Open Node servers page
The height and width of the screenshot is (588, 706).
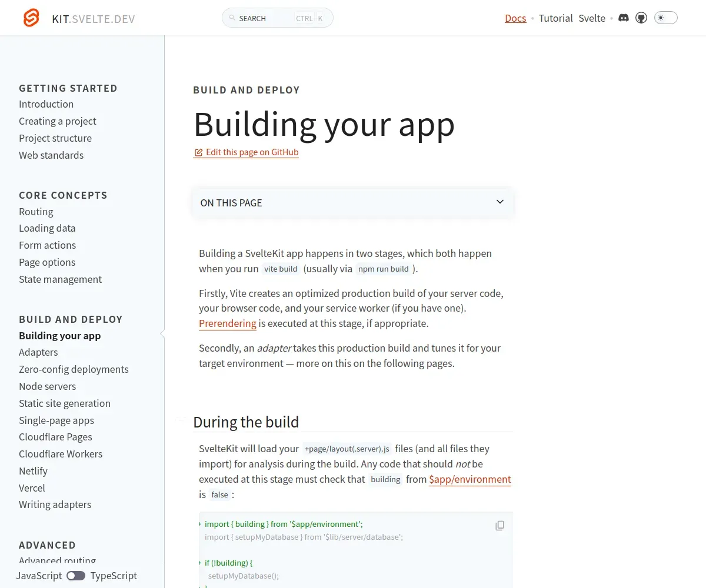pos(48,386)
